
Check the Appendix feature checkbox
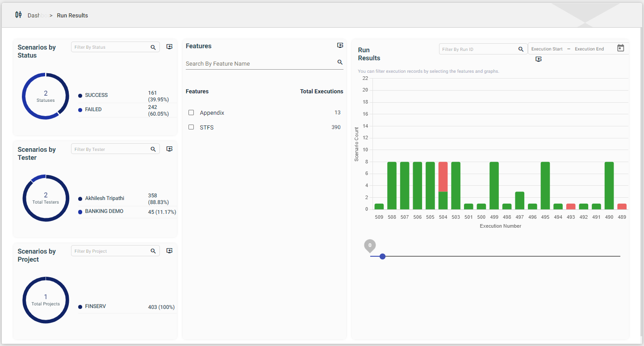click(x=191, y=113)
